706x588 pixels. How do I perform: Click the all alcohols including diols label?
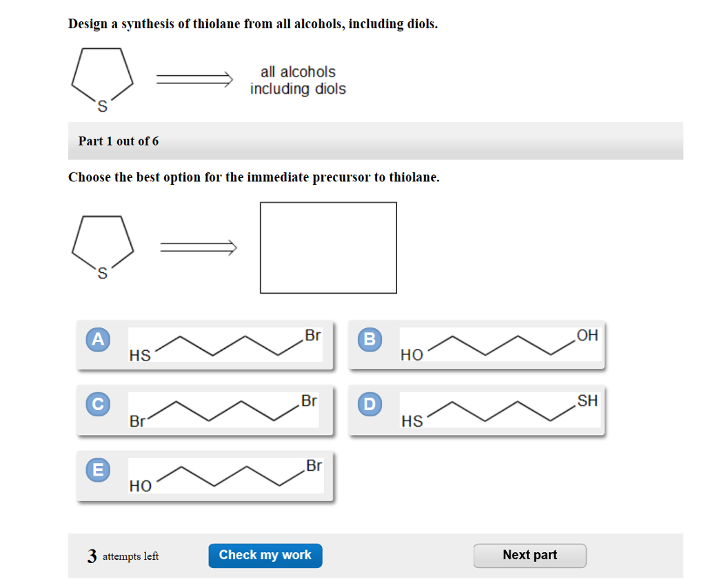(297, 80)
